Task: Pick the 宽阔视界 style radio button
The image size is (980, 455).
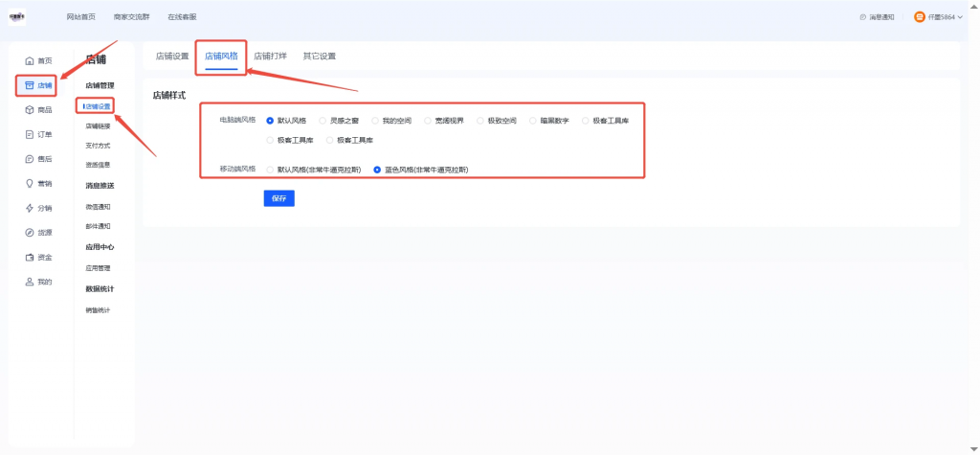Action: 428,120
